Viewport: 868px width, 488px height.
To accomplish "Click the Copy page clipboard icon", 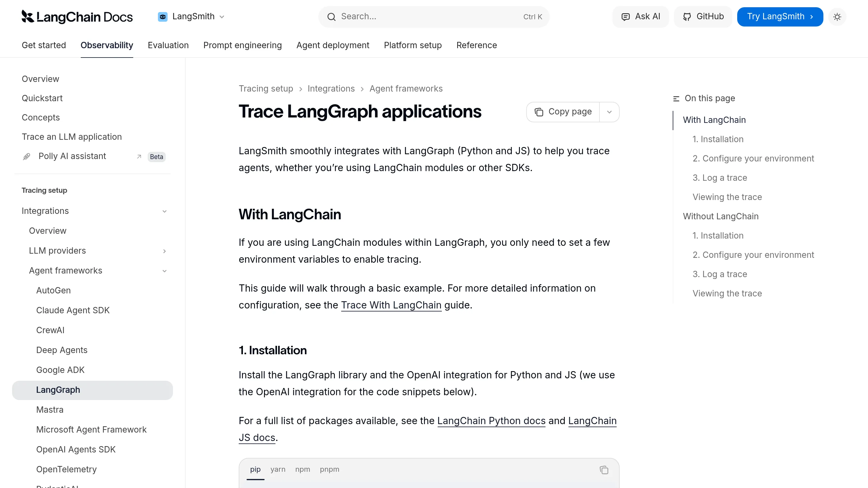I will (539, 111).
